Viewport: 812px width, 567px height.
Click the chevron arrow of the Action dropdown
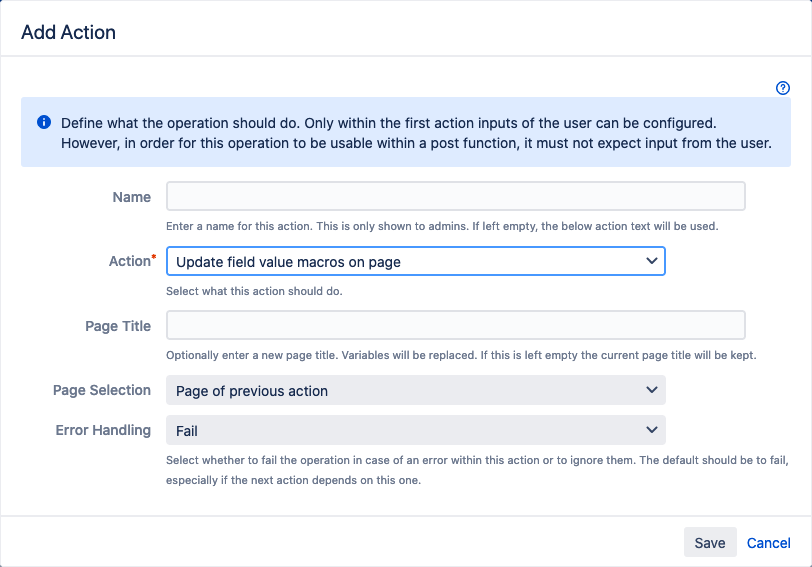coord(652,261)
